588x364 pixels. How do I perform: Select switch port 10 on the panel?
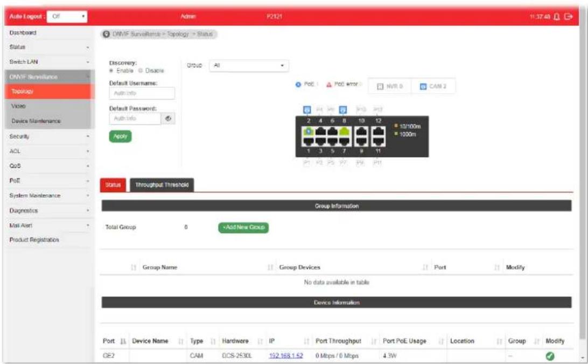tap(361, 131)
